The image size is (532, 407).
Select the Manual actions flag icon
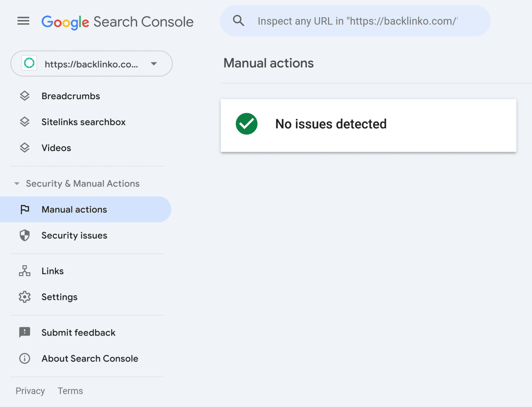pos(24,209)
